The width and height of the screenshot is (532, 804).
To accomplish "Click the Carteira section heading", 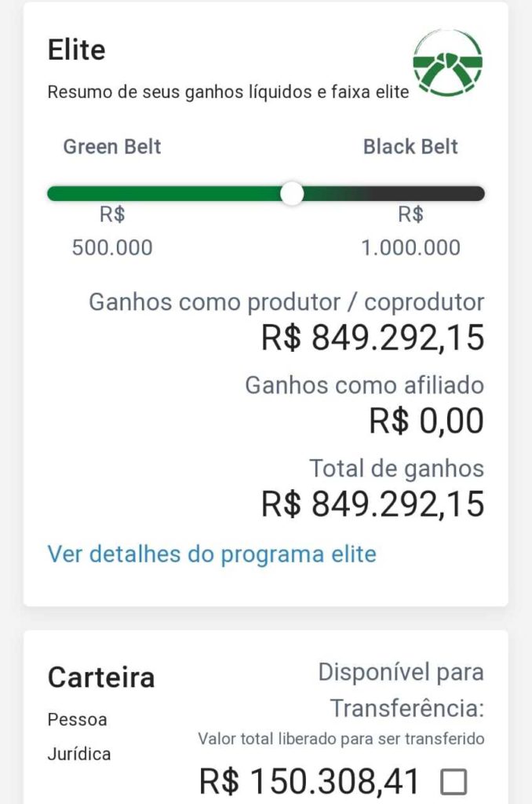I will click(x=101, y=677).
